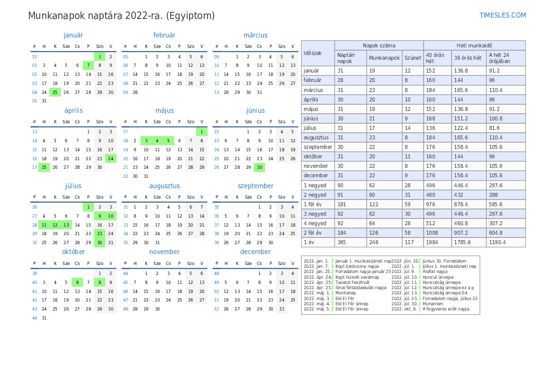This screenshot has width=554, height=392.
Task: Select the 'Napok száma' table header
Action: tap(379, 46)
